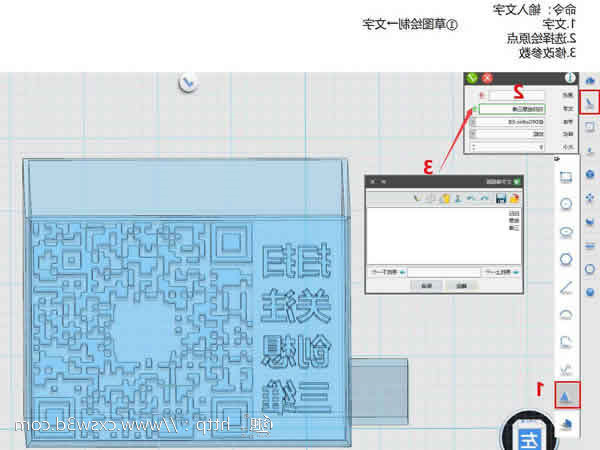600x450 pixels.
Task: Click the save floppy icon in text editor
Action: coord(501,198)
